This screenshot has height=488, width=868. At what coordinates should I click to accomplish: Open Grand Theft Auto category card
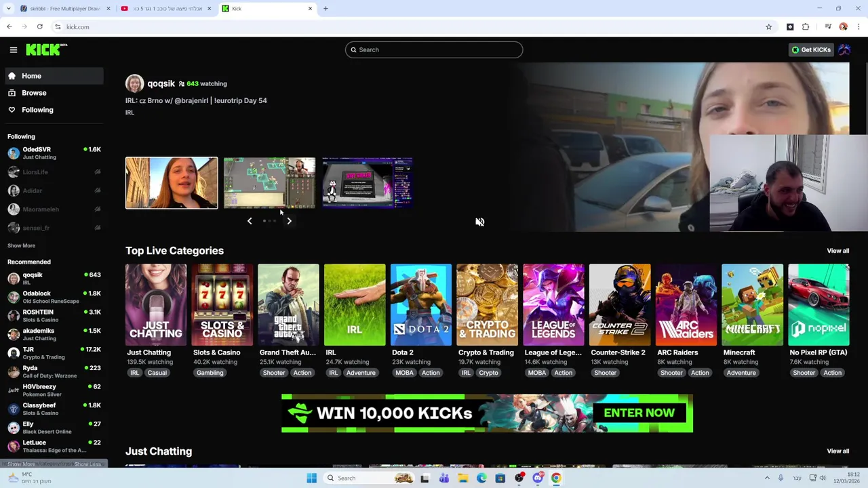pos(288,305)
